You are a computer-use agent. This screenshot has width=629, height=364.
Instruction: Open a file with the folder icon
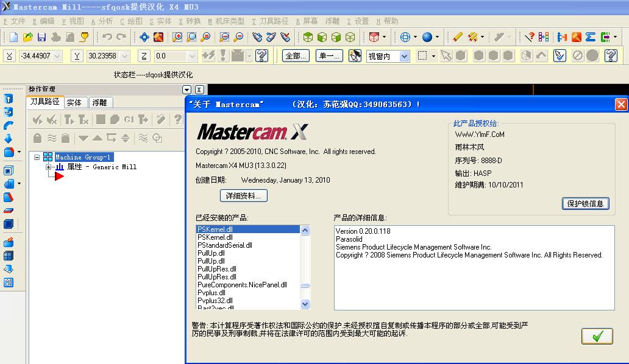click(x=27, y=37)
